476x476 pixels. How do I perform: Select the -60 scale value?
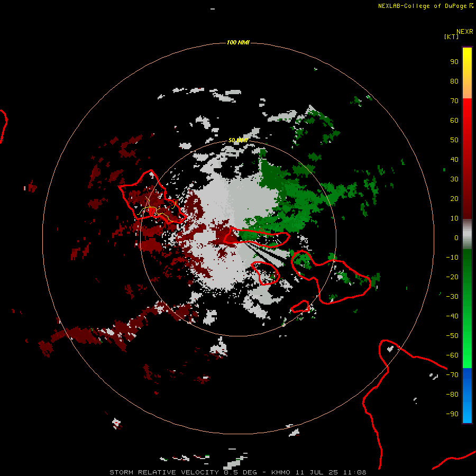[452, 355]
